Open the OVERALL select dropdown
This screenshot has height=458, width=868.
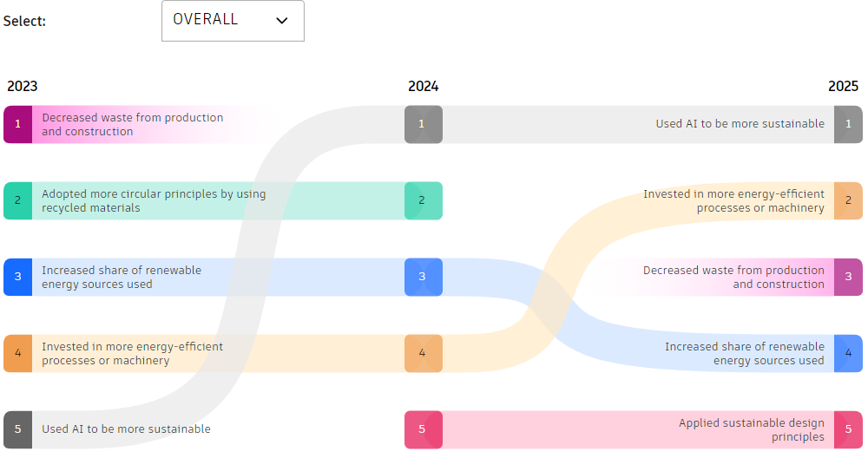coord(232,21)
